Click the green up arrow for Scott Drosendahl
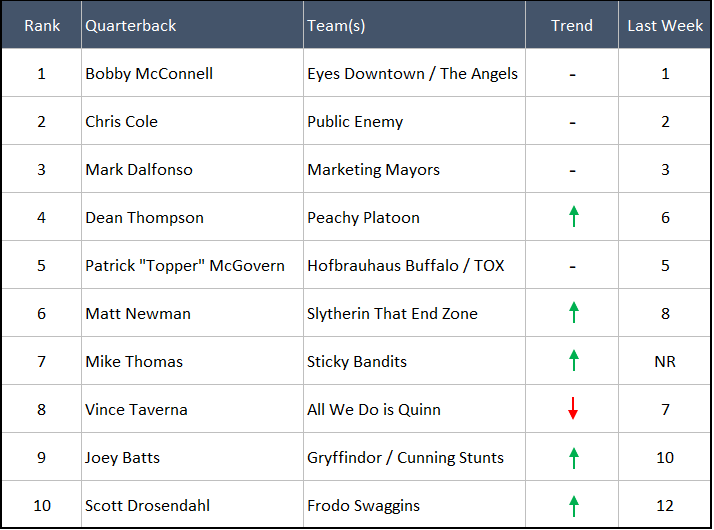 click(573, 505)
